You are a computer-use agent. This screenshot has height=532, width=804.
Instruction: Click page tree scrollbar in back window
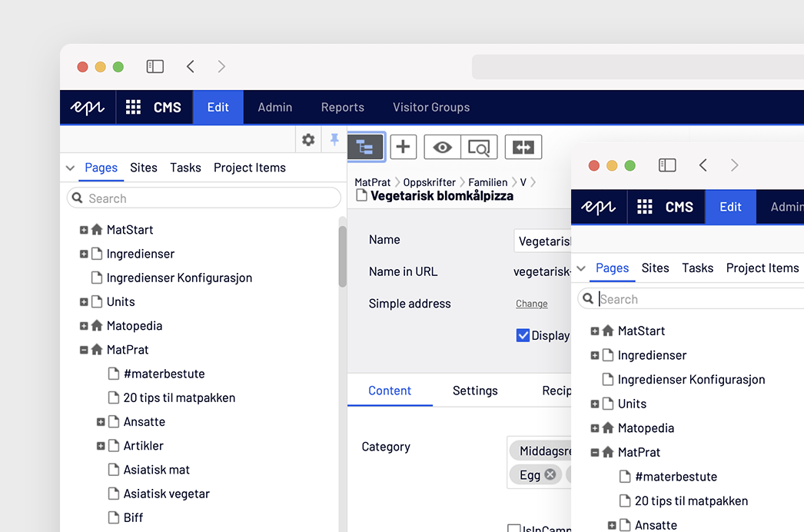click(342, 257)
